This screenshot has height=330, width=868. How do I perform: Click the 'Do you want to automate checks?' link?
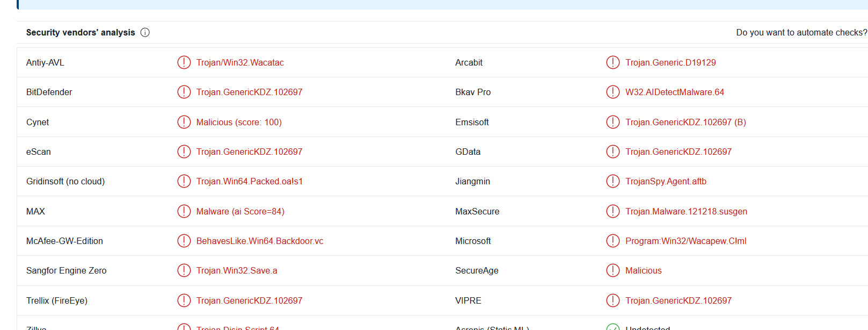pos(801,32)
